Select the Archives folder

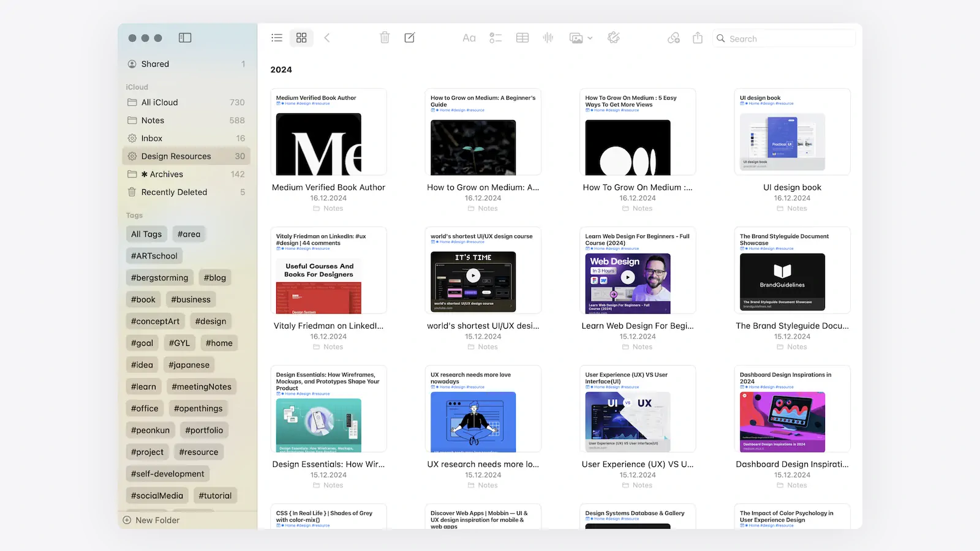click(x=166, y=174)
